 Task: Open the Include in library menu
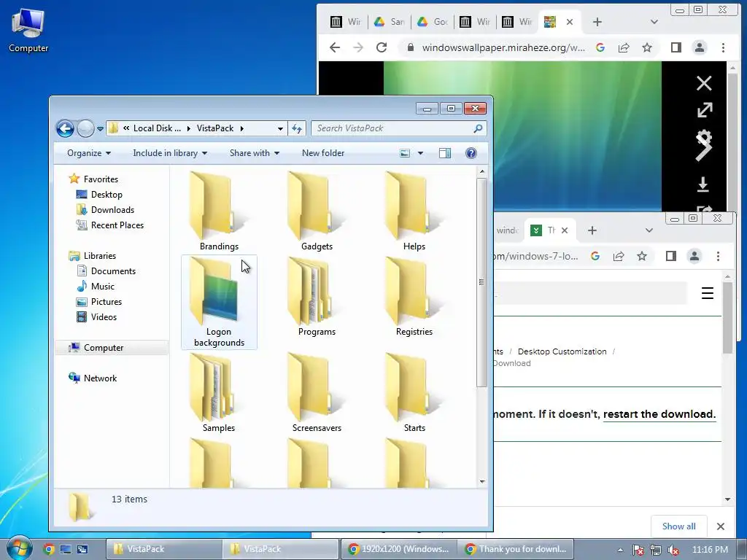coord(169,153)
